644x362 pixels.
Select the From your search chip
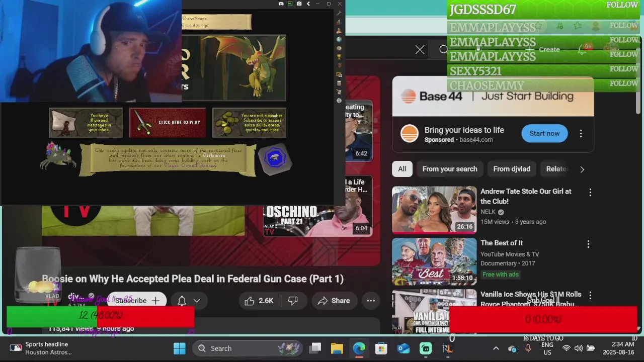coord(450,169)
